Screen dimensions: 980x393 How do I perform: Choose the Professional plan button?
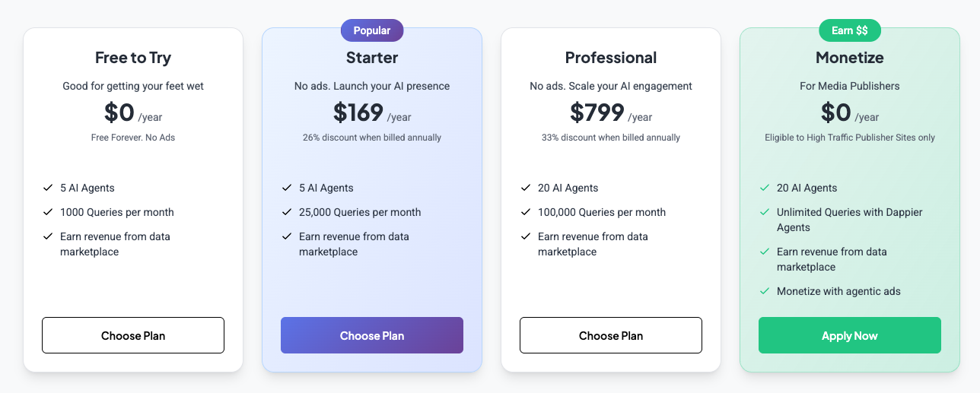click(x=611, y=335)
